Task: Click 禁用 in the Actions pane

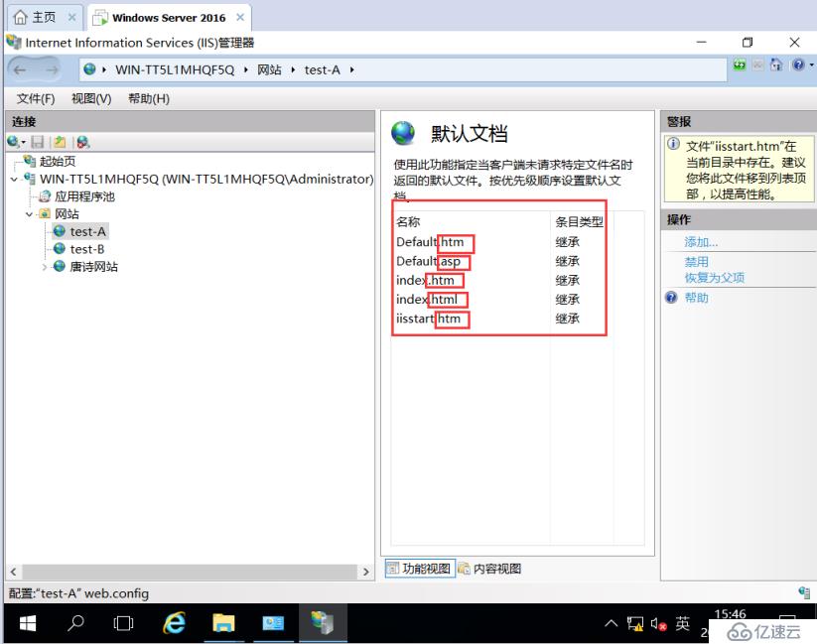Action: coord(696,262)
